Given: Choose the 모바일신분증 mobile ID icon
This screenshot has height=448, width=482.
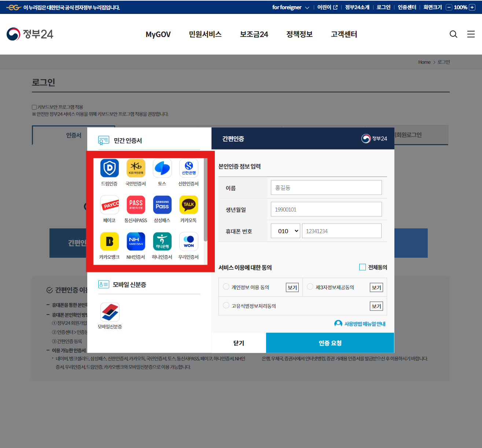Looking at the screenshot, I should click(x=109, y=311).
